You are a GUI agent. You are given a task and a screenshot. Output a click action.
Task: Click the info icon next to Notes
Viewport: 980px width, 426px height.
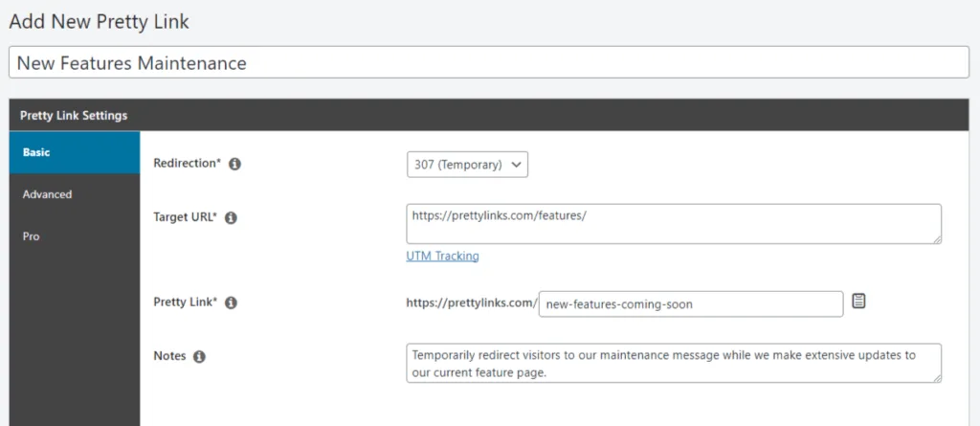tap(199, 356)
